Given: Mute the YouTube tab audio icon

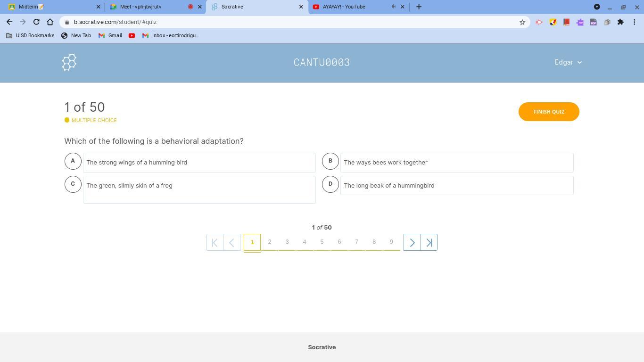Looking at the screenshot, I should [394, 7].
